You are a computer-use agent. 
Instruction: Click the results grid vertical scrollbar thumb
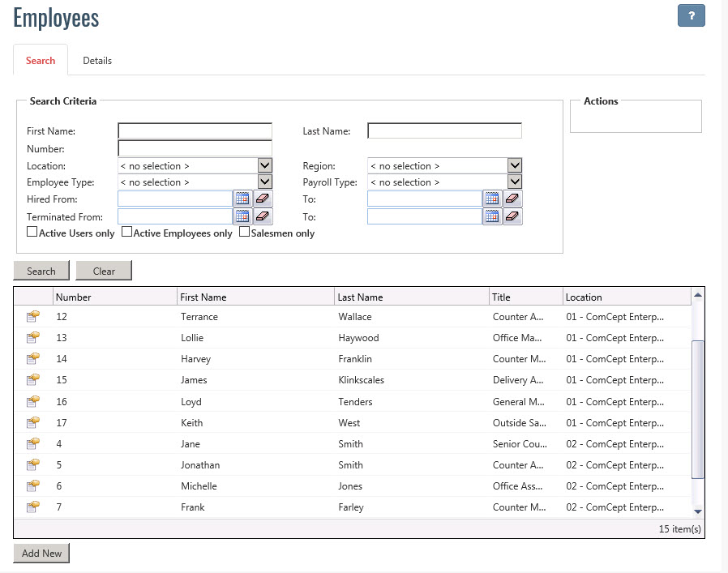(x=697, y=409)
